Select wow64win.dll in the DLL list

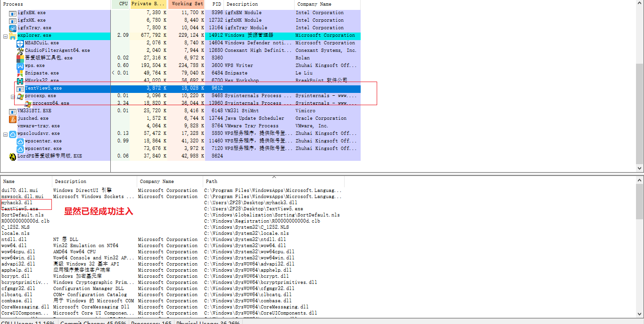pos(18,258)
